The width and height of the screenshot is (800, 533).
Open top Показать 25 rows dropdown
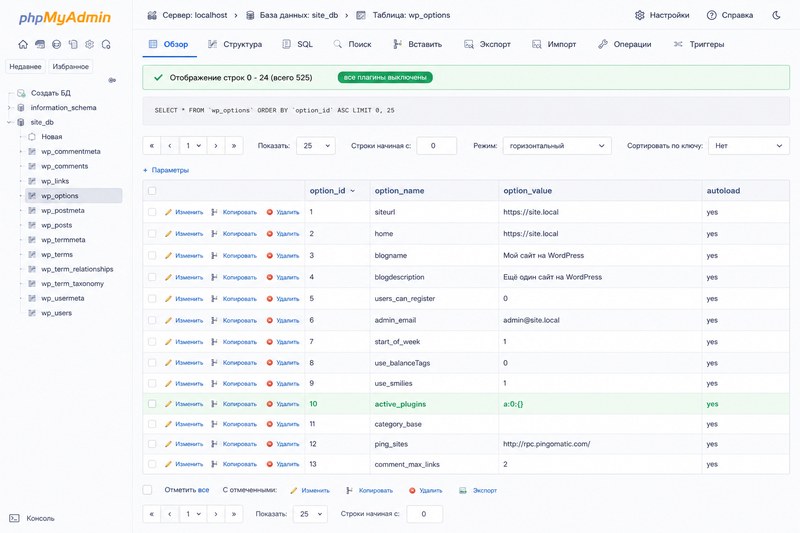(x=316, y=146)
